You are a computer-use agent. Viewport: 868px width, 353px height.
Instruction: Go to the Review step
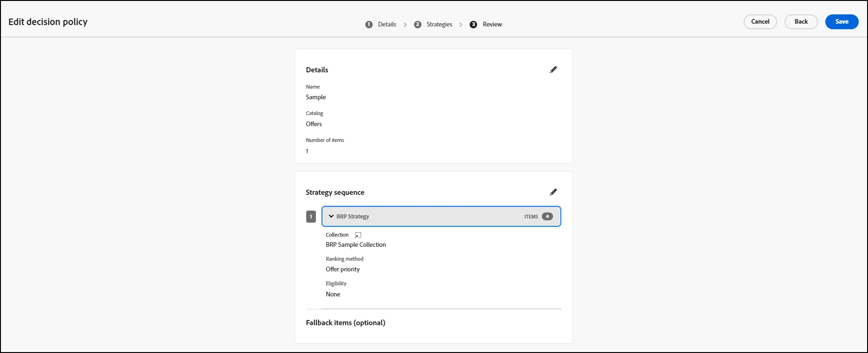(x=492, y=24)
